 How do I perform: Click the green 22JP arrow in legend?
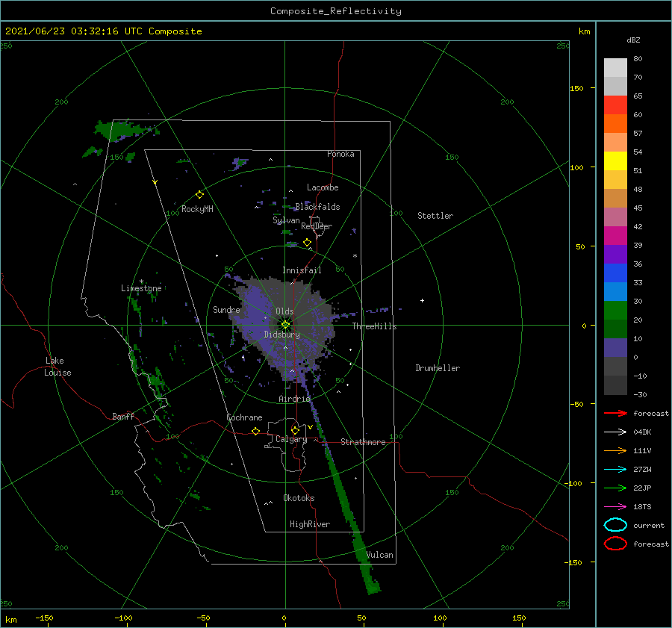tap(615, 488)
